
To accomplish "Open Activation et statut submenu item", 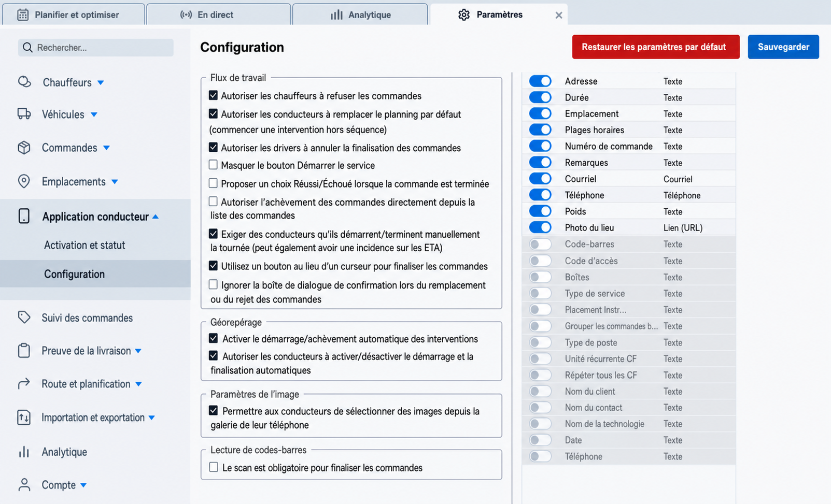I will (x=84, y=245).
